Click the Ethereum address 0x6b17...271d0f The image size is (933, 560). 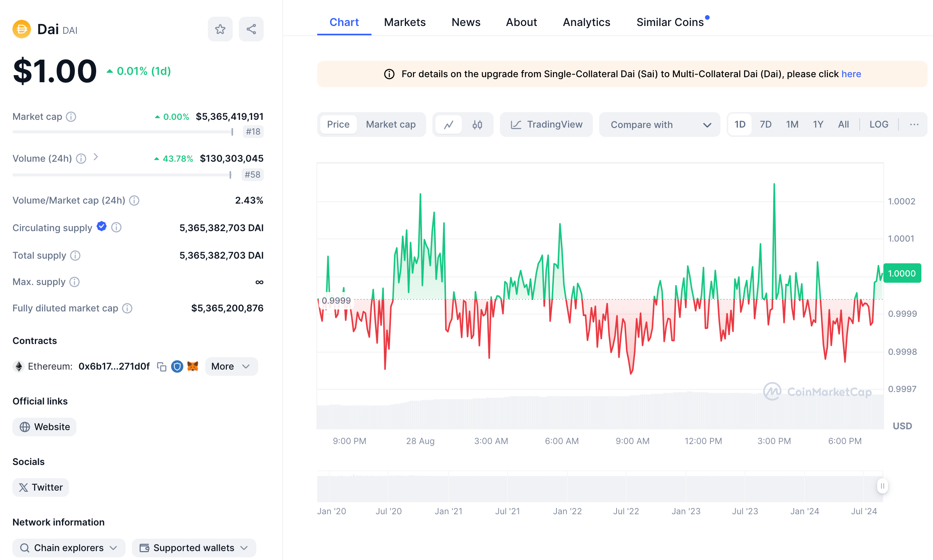pos(114,366)
